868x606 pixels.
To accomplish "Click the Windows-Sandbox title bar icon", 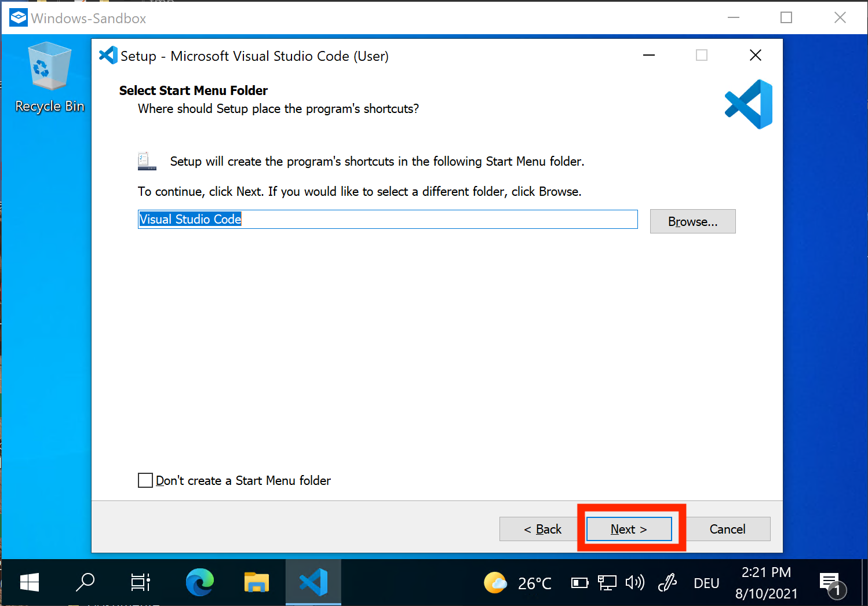I will point(18,18).
